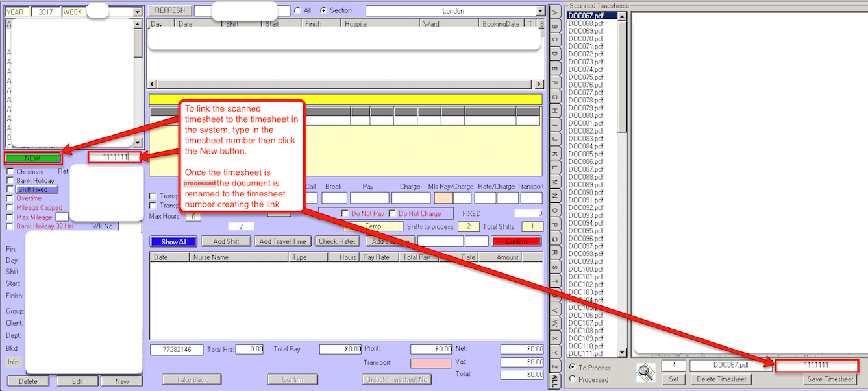Enable the Overtime checkbox
Viewport: 868px width, 391px height.
(x=10, y=198)
